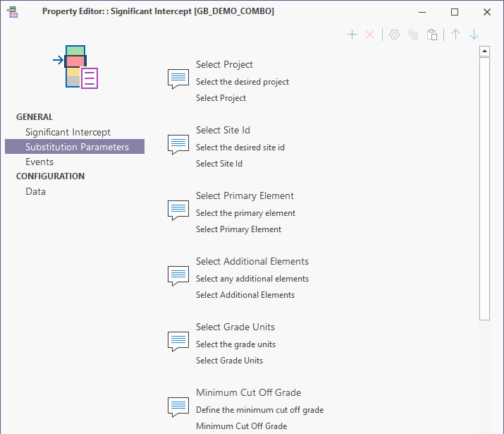Click the vertical scrollbar thumb
This screenshot has height=434, width=504.
[x=484, y=189]
